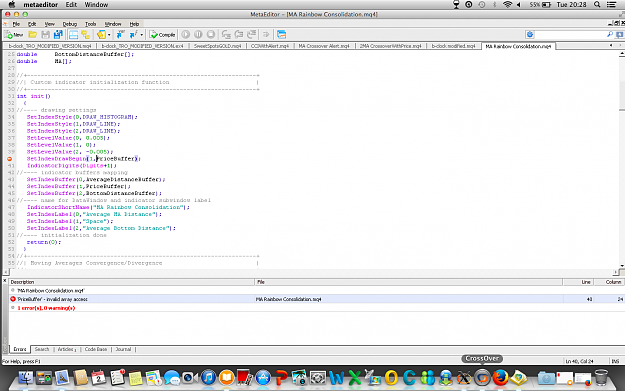Screen dimensions: 625x391
Task: Click the search magnifier icon beside search field
Action: tap(610, 35)
